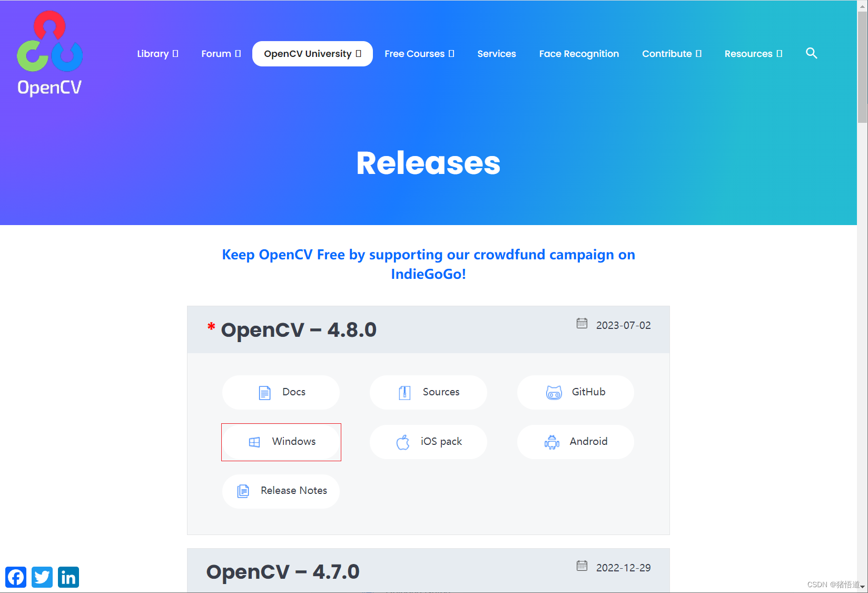This screenshot has width=868, height=593.
Task: Expand the Resources menu
Action: [x=753, y=54]
